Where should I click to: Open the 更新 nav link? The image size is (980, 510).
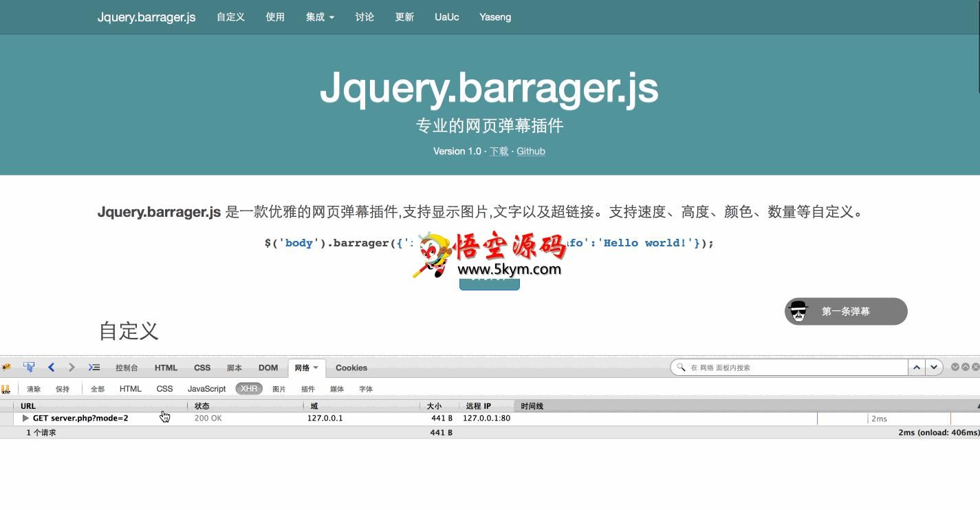(x=404, y=17)
